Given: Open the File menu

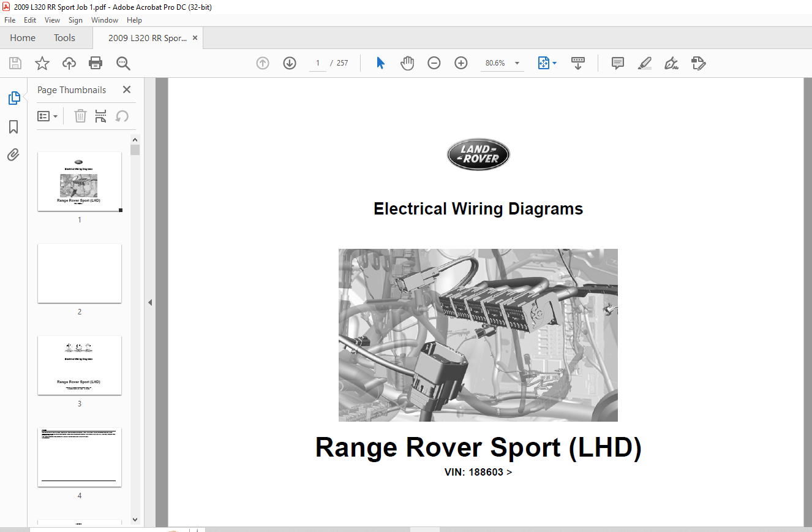Looking at the screenshot, I should coord(10,20).
